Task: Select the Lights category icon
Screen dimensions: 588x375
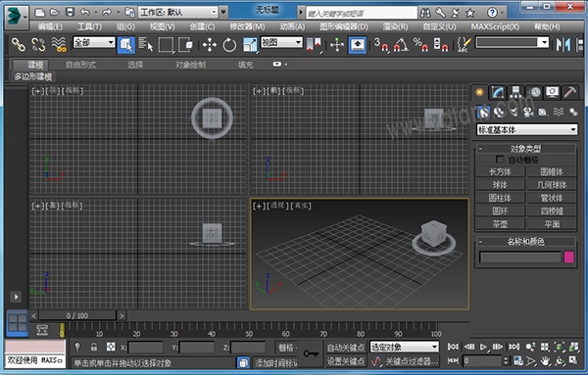Action: (513, 112)
